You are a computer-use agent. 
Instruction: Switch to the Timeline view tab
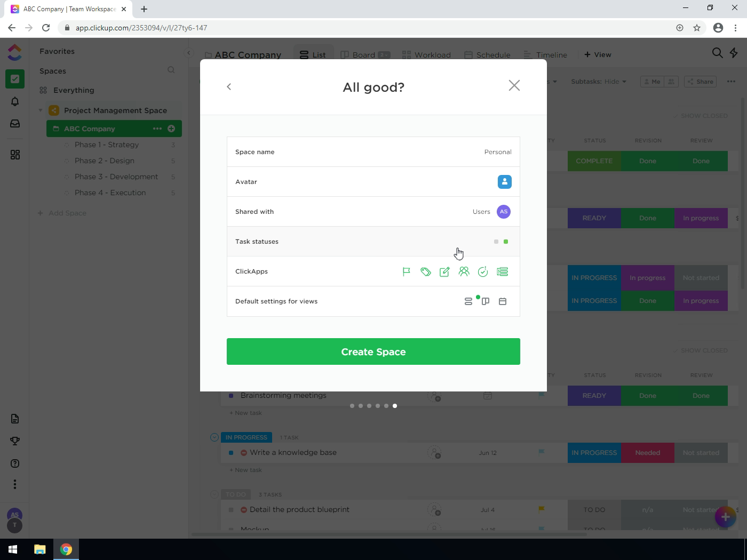545,54
